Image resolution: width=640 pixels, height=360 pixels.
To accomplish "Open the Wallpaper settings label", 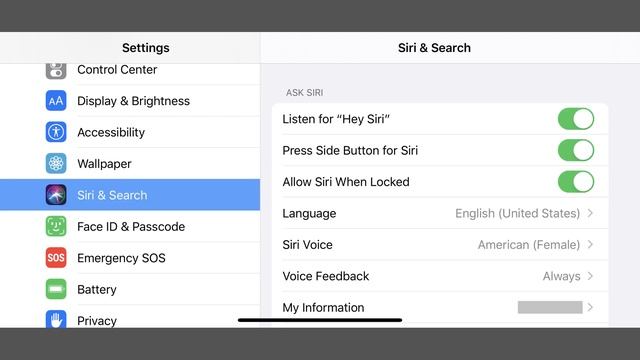I will point(104,164).
